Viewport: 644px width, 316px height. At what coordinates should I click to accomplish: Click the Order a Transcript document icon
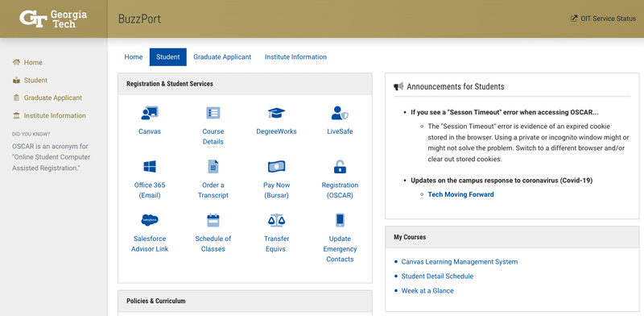(x=213, y=167)
